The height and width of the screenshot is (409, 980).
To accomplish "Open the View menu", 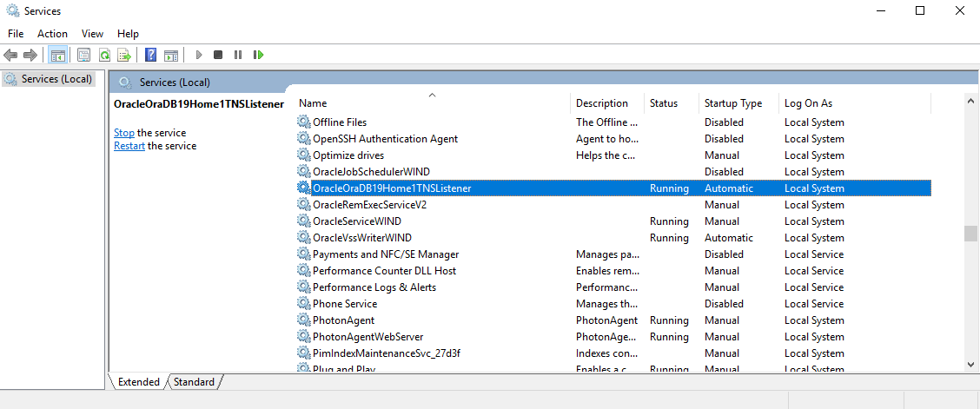I will [x=92, y=34].
